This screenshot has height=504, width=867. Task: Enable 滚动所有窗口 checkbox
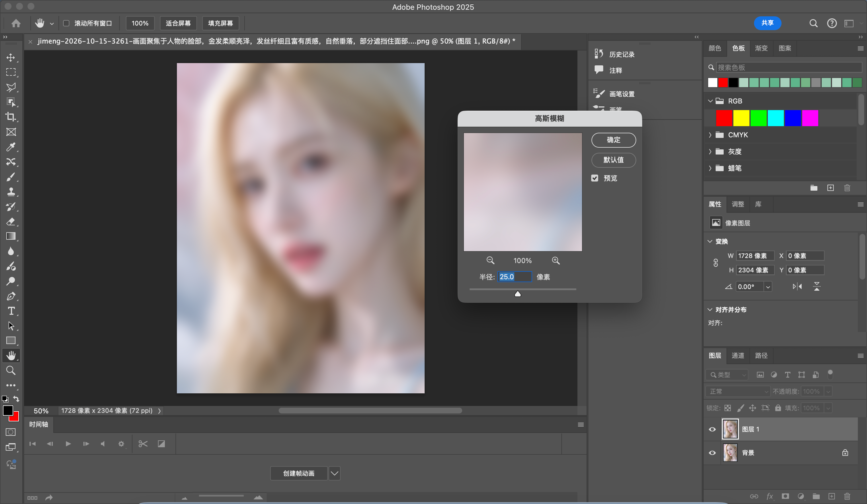pos(67,24)
